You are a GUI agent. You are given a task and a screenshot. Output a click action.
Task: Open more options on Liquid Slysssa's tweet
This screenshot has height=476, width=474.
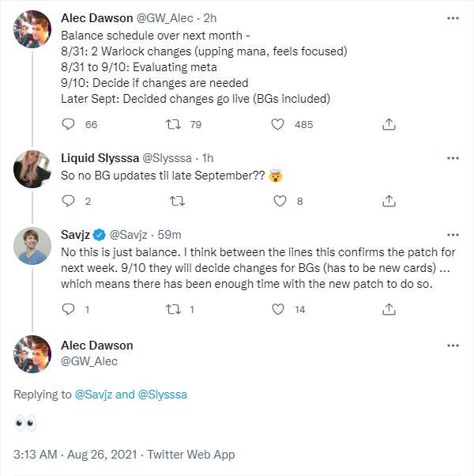(x=453, y=157)
